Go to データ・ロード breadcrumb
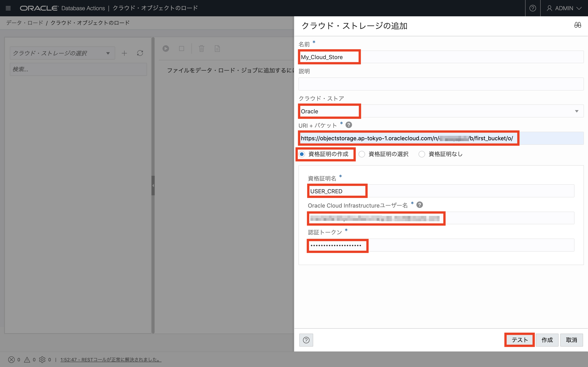This screenshot has width=588, height=367. tap(24, 23)
